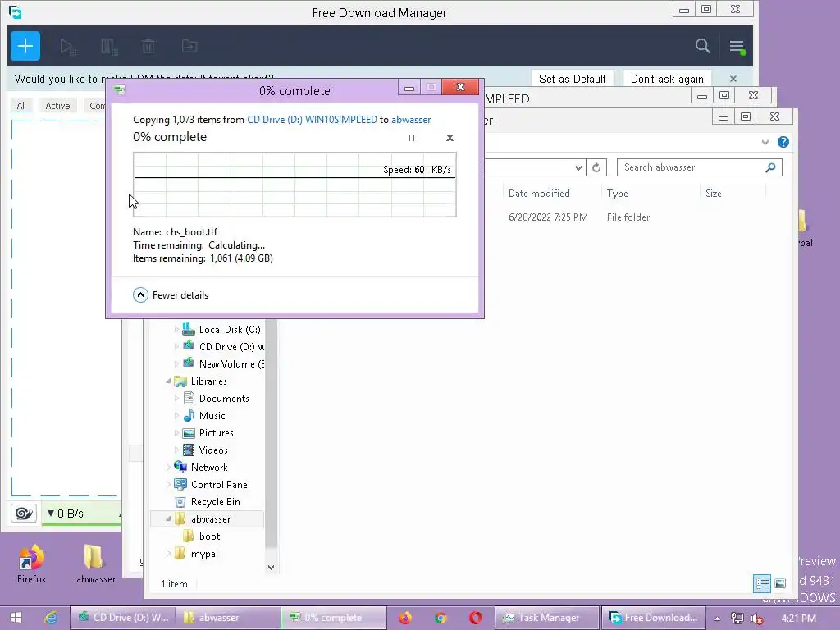The image size is (840, 630).
Task: Open Chrome from taskbar
Action: (x=441, y=618)
